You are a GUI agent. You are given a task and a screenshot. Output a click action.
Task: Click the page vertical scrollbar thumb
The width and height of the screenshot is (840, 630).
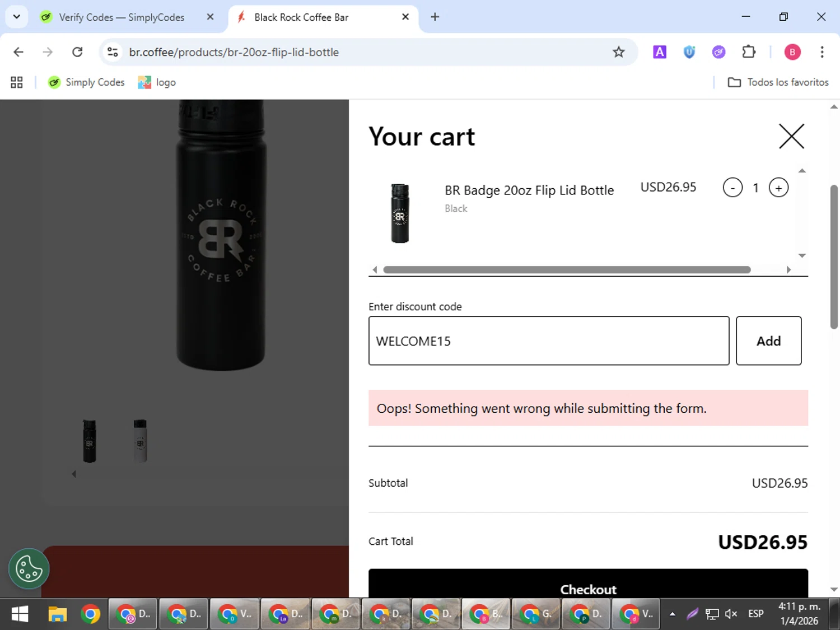tap(834, 256)
